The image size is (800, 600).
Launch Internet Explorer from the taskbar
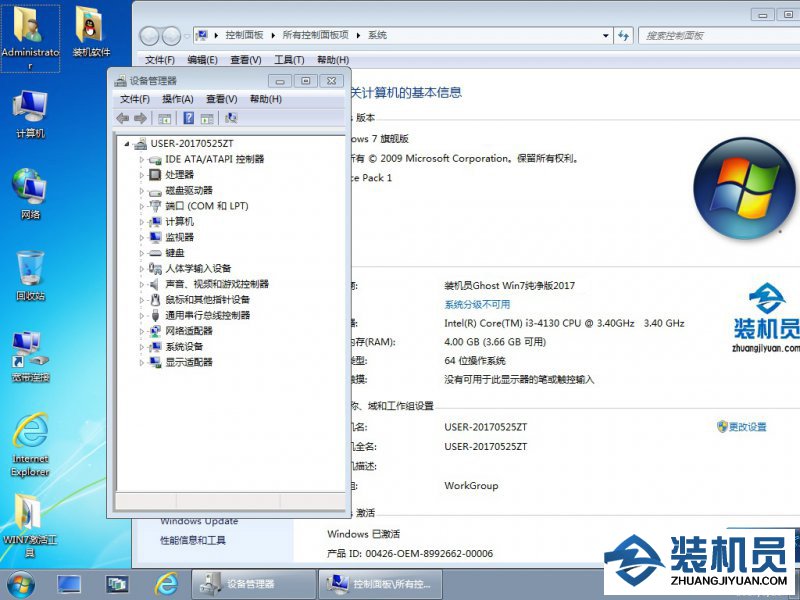(x=166, y=584)
